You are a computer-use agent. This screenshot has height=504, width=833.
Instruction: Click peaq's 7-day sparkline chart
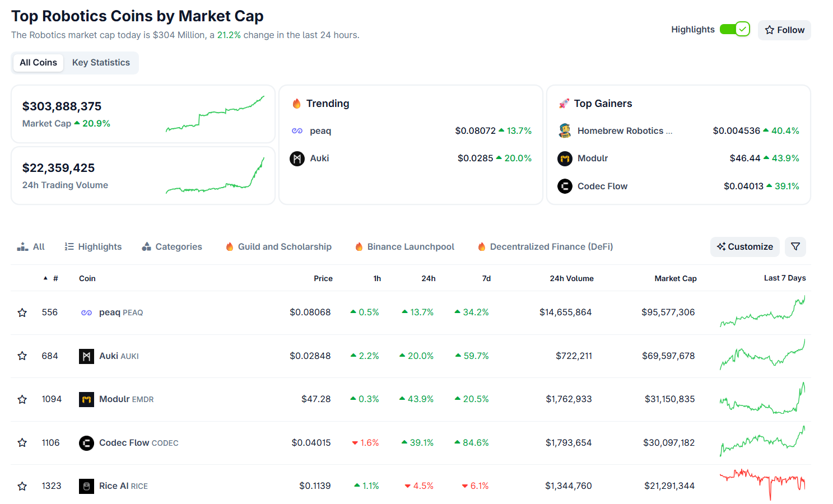point(762,312)
